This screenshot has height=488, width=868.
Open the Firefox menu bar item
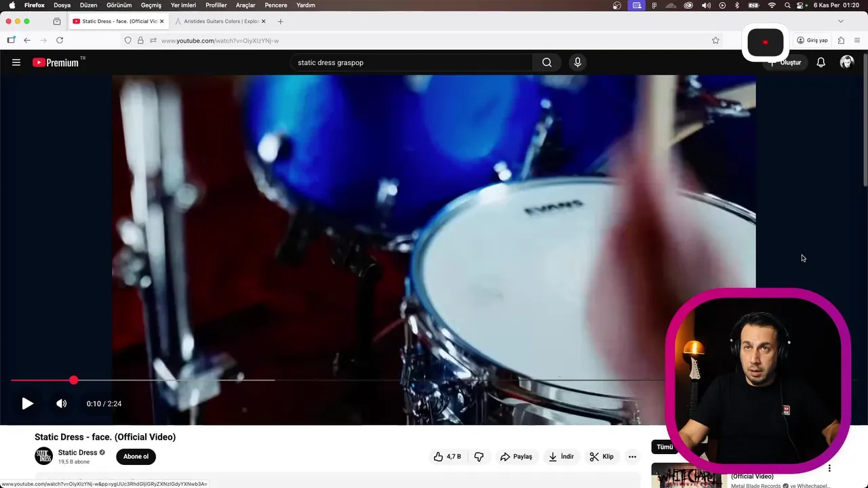tap(35, 5)
